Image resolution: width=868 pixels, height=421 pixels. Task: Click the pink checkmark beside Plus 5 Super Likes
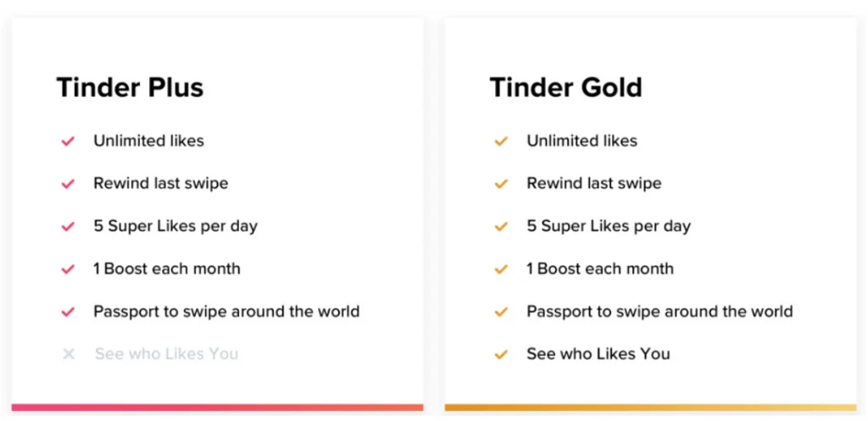point(68,227)
